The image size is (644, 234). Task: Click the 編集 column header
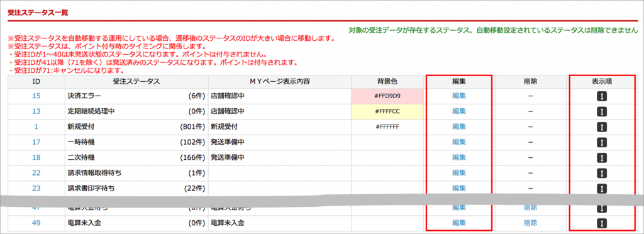coord(458,81)
